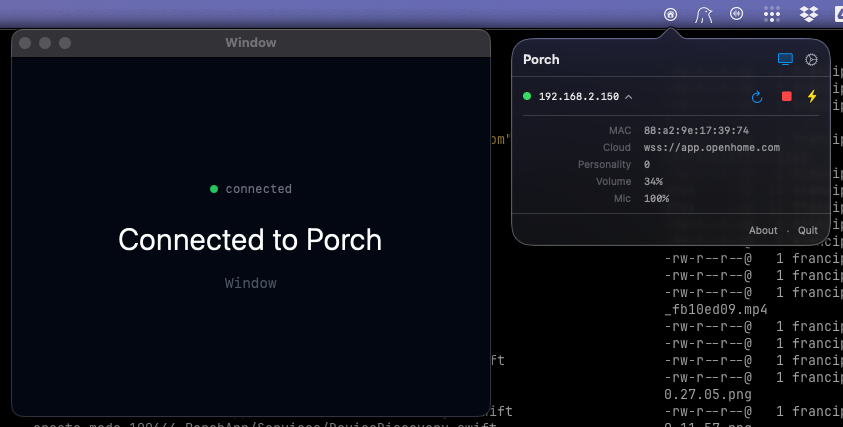Screen dimensions: 843x427
Task: Select the 192.168.2.150 device address
Action: pyautogui.click(x=578, y=97)
